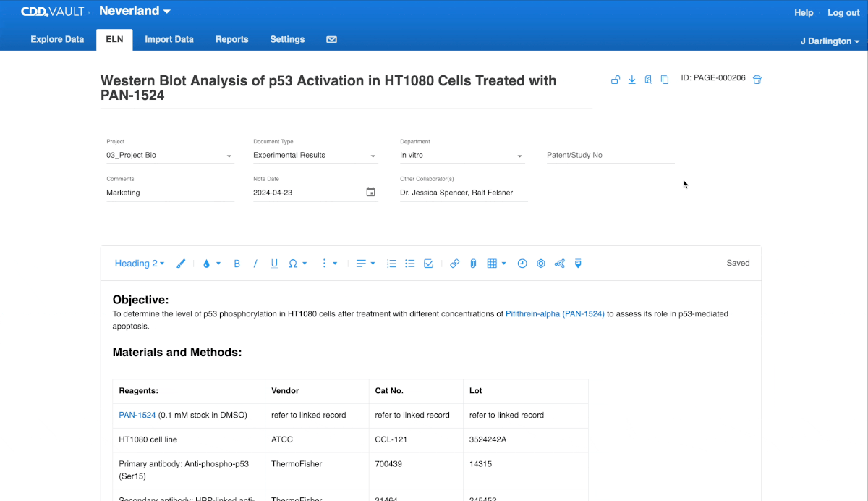Insert a checklist with checkbox icon
The height and width of the screenshot is (501, 868).
[x=428, y=264]
